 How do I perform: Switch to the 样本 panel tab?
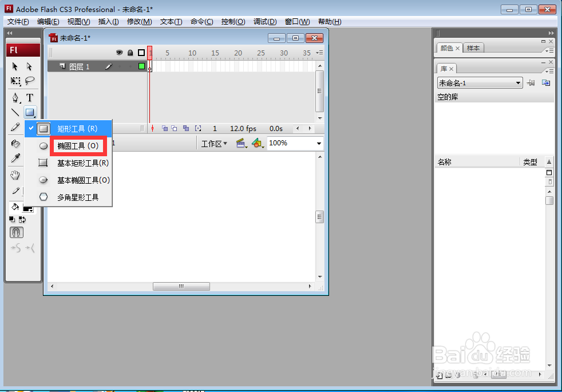pyautogui.click(x=473, y=48)
